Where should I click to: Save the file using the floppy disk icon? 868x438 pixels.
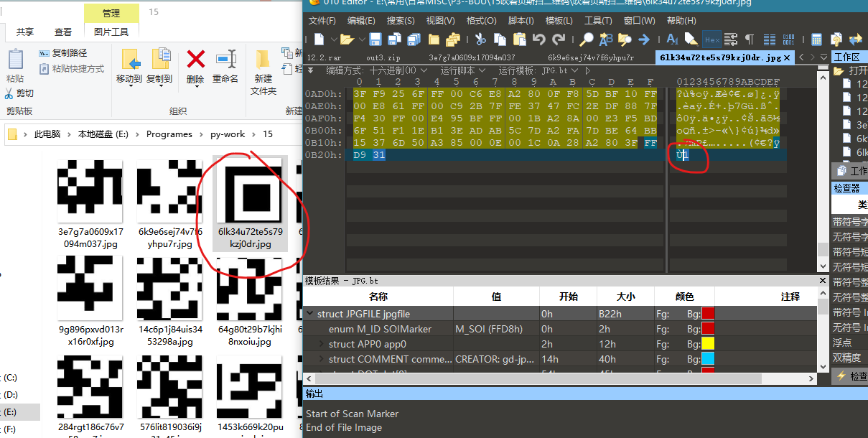click(x=375, y=39)
